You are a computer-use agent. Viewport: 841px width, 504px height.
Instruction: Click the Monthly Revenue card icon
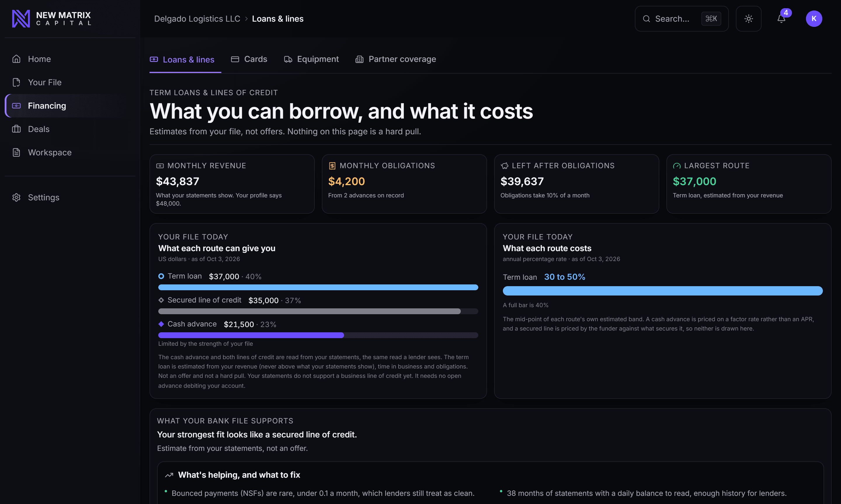pyautogui.click(x=160, y=166)
